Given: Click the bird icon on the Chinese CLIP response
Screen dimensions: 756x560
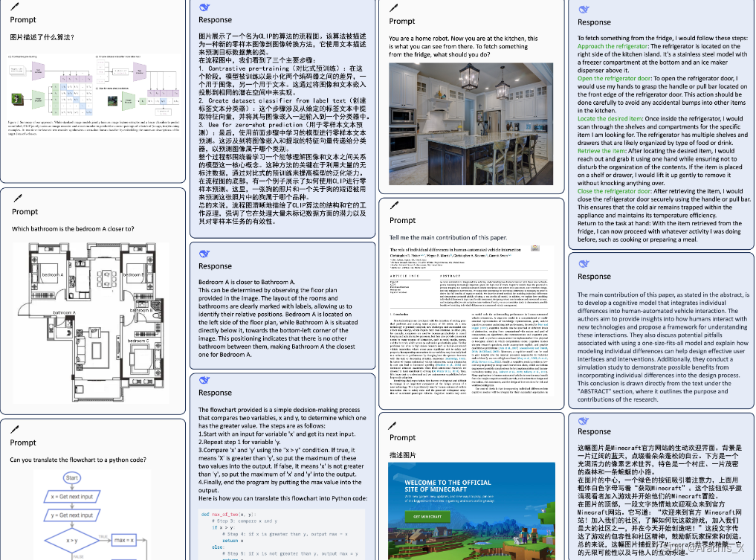Looking at the screenshot, I should tap(204, 7).
